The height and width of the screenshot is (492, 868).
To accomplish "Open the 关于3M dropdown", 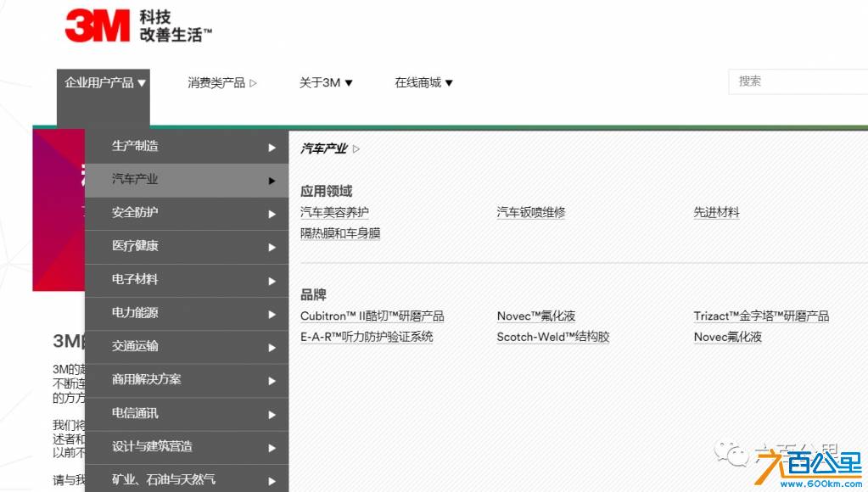I will [x=326, y=83].
